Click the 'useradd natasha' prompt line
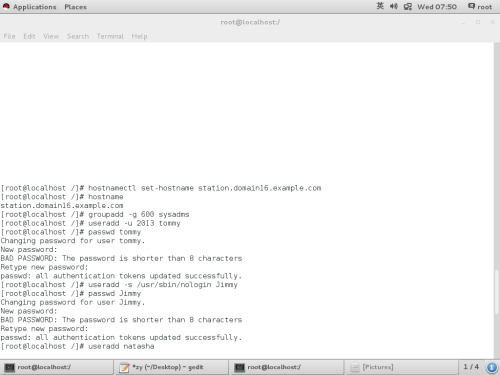The width and height of the screenshot is (500, 375). point(78,346)
